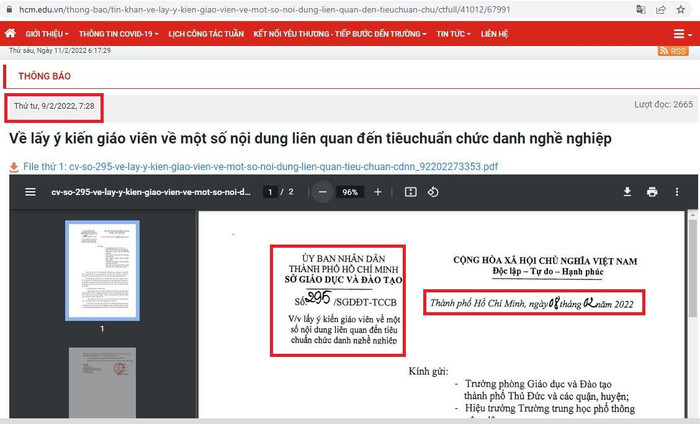
Task: Click the Kính gửi: text in document
Action: [x=428, y=371]
